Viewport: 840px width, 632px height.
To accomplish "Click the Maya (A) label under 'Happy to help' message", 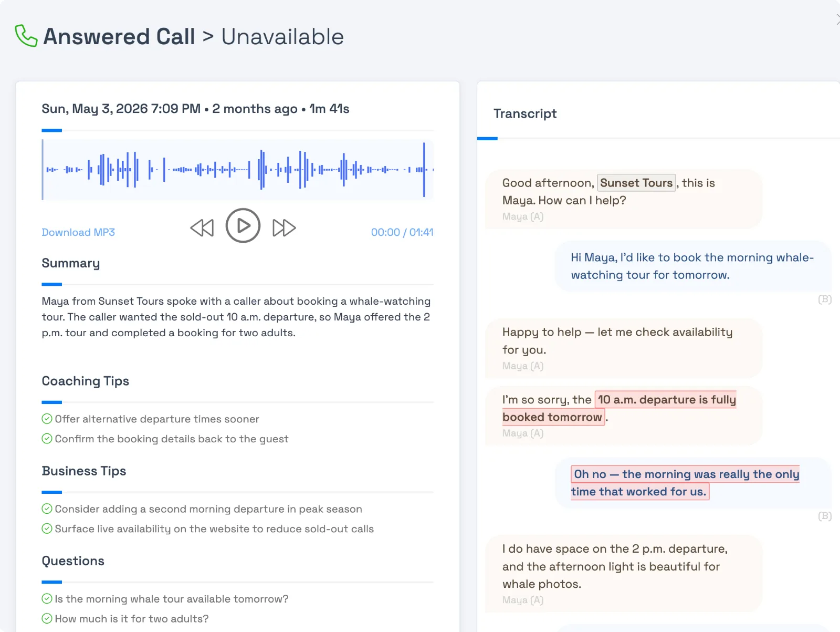I will coord(523,366).
